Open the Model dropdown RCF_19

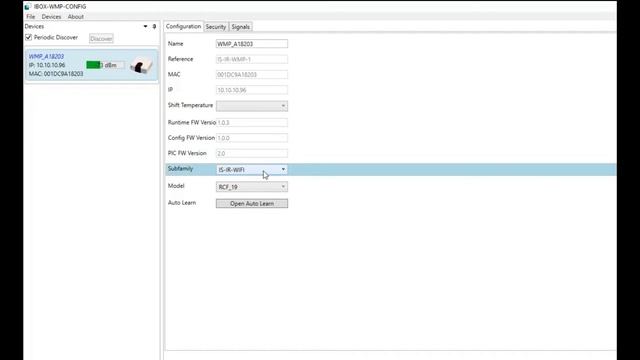(252, 187)
